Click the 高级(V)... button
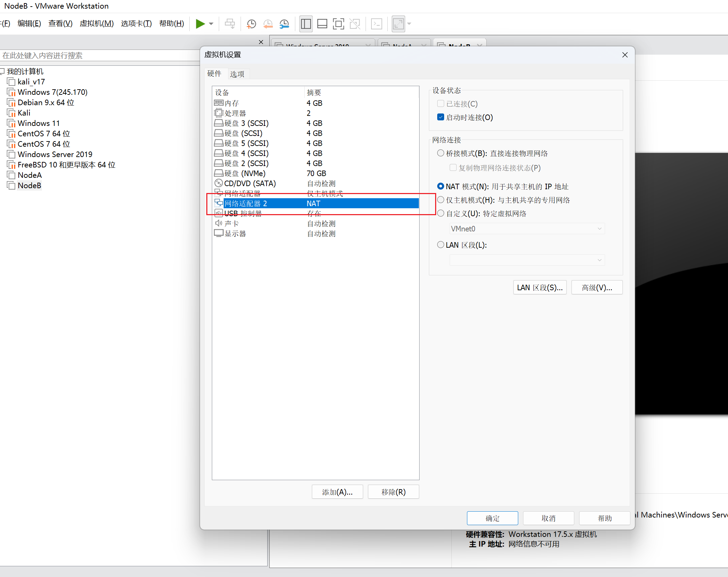728x577 pixels. pos(597,287)
